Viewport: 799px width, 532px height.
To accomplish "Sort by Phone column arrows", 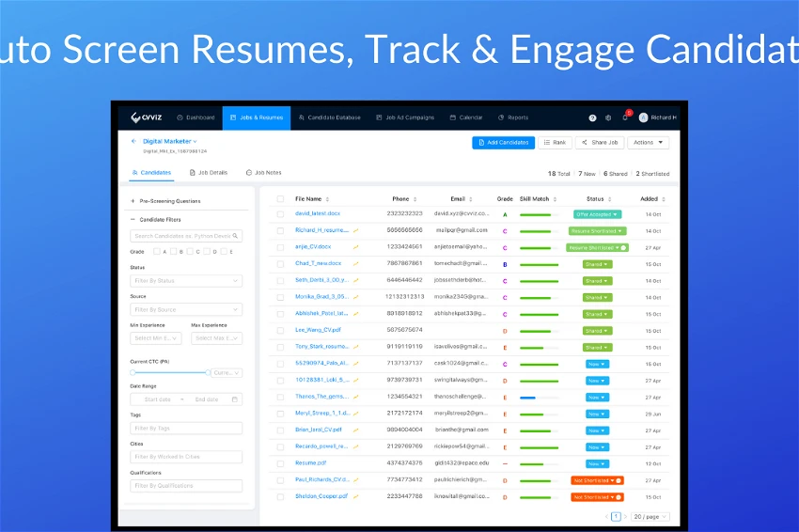I will [x=415, y=199].
